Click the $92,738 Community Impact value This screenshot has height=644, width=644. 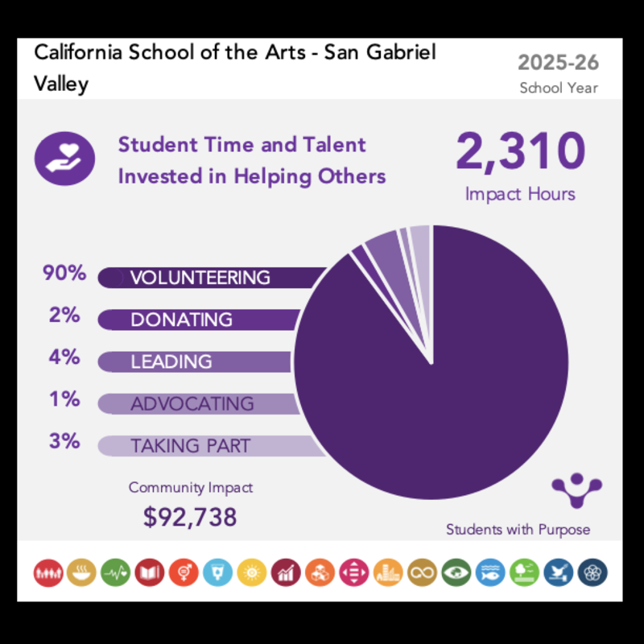[190, 517]
